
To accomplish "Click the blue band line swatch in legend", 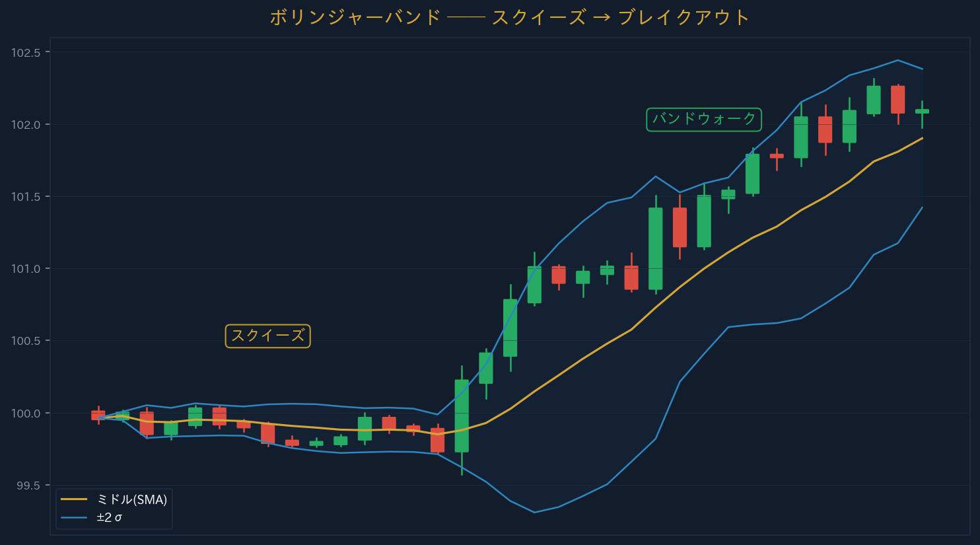I will [x=74, y=517].
